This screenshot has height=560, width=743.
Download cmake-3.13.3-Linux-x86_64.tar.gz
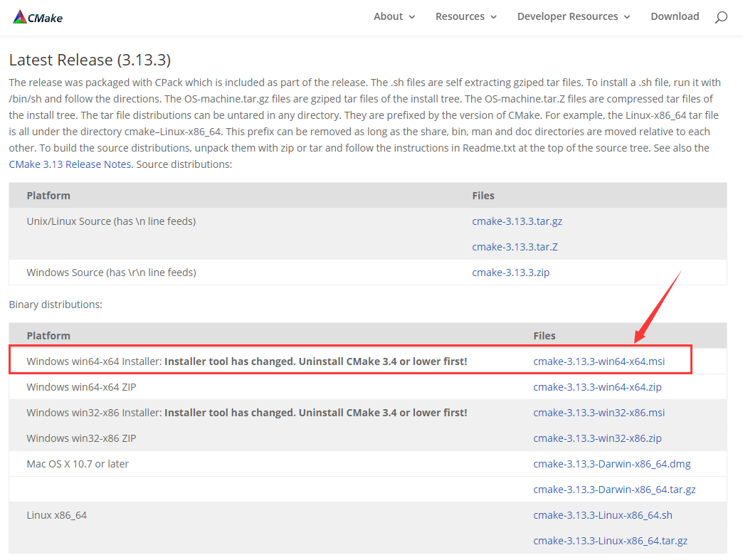[x=611, y=541]
